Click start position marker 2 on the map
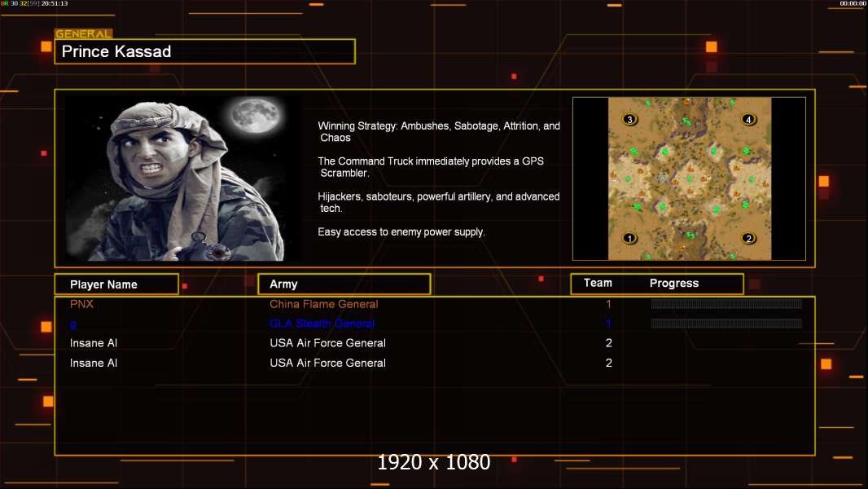This screenshot has width=868, height=489. (748, 238)
